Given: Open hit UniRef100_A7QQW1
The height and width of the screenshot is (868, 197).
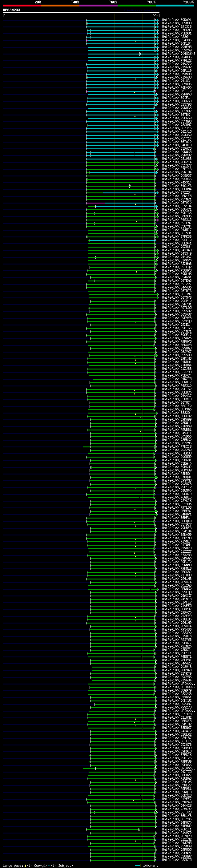Looking at the screenshot, I should [x=177, y=477].
